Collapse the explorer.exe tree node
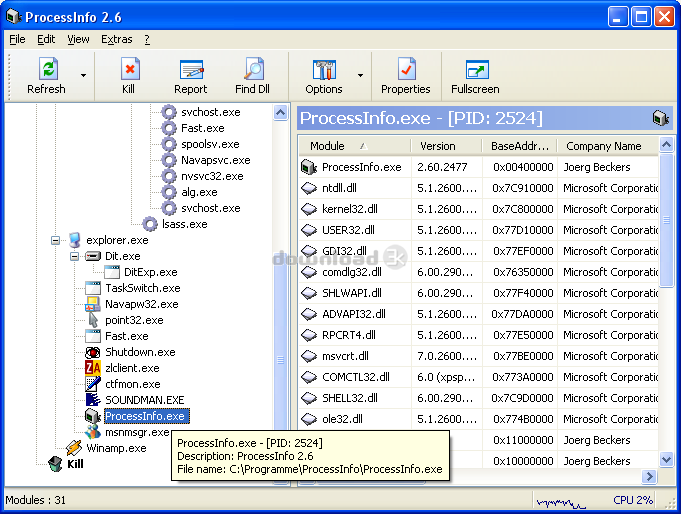Screen dimensions: 681x514 (x=55, y=240)
